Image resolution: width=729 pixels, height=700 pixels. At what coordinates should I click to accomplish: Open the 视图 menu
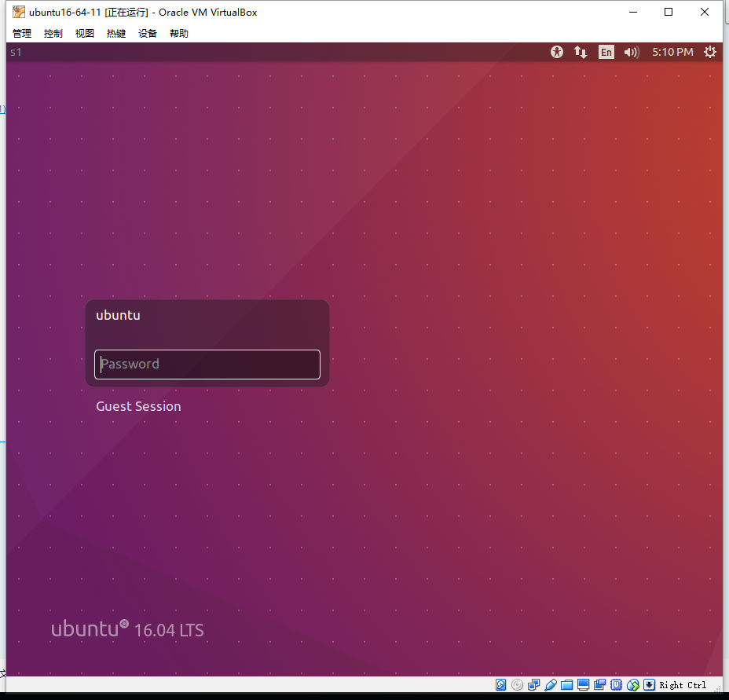click(x=85, y=34)
